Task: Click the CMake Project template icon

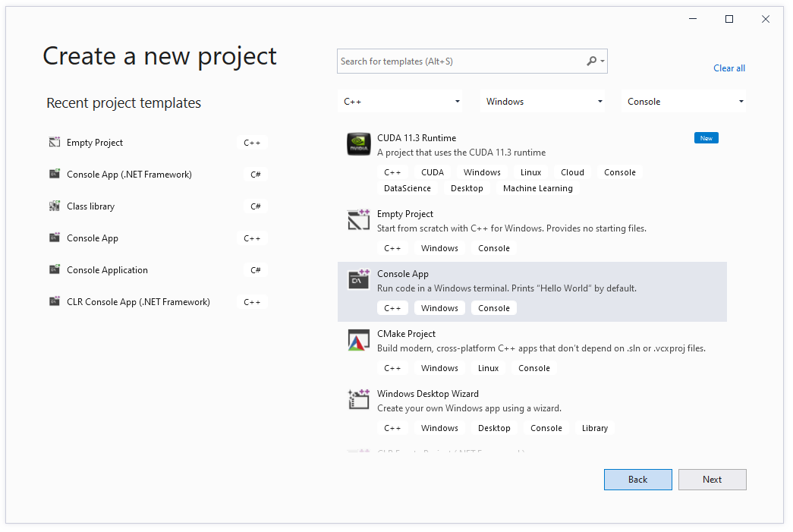Action: [x=357, y=339]
